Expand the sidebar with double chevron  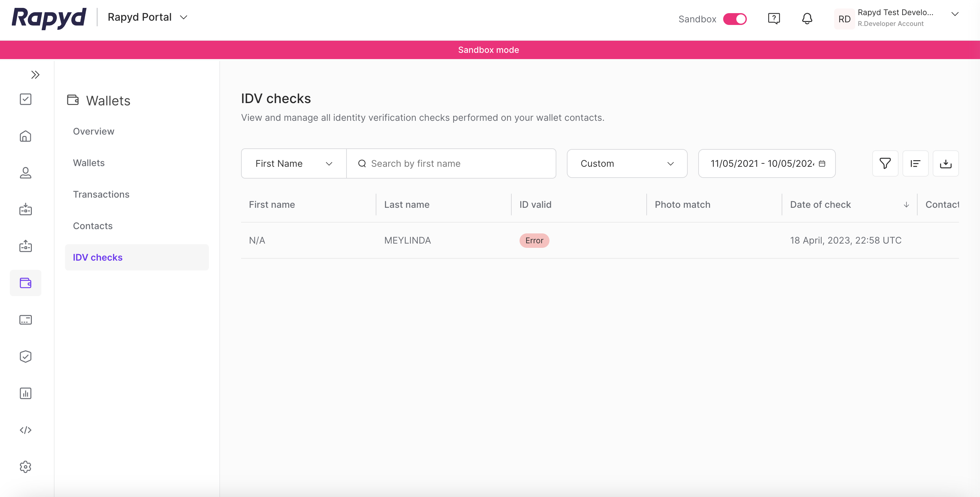click(35, 75)
